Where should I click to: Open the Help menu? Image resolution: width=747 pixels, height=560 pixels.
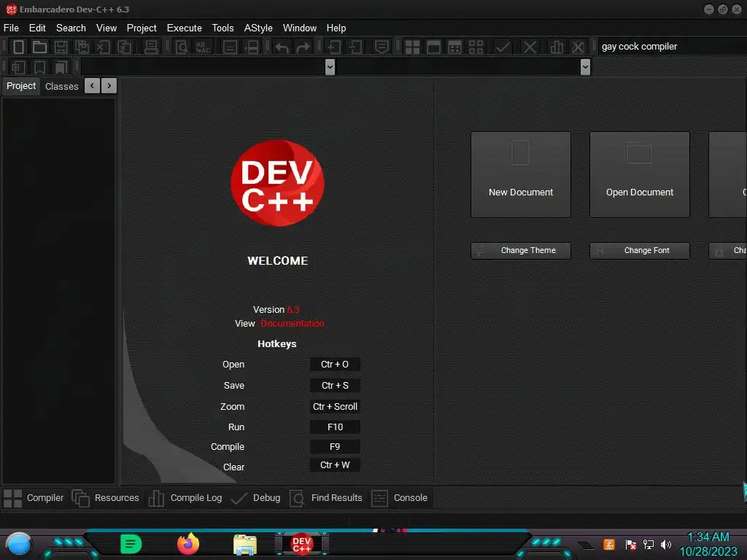pyautogui.click(x=336, y=28)
